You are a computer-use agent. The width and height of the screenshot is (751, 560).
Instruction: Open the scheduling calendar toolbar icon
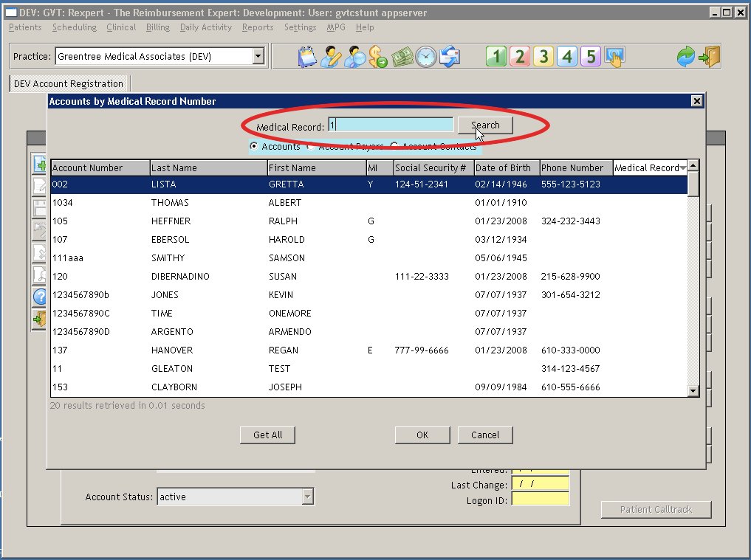coord(306,57)
